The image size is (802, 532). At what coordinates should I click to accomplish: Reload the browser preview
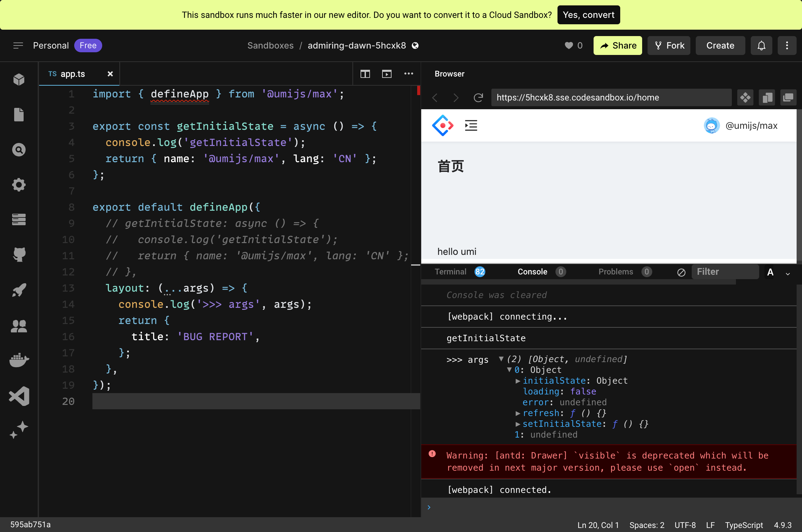478,98
